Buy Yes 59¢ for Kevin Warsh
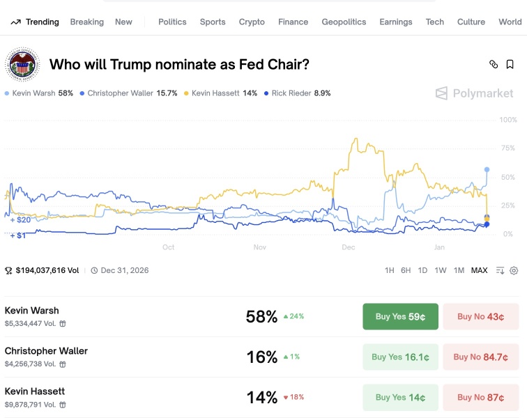 400,317
